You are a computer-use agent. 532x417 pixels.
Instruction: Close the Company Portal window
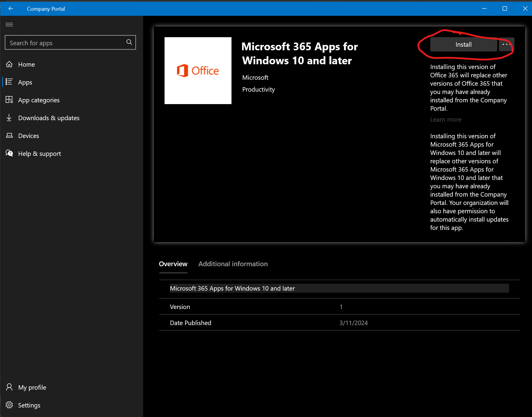pyautogui.click(x=525, y=9)
